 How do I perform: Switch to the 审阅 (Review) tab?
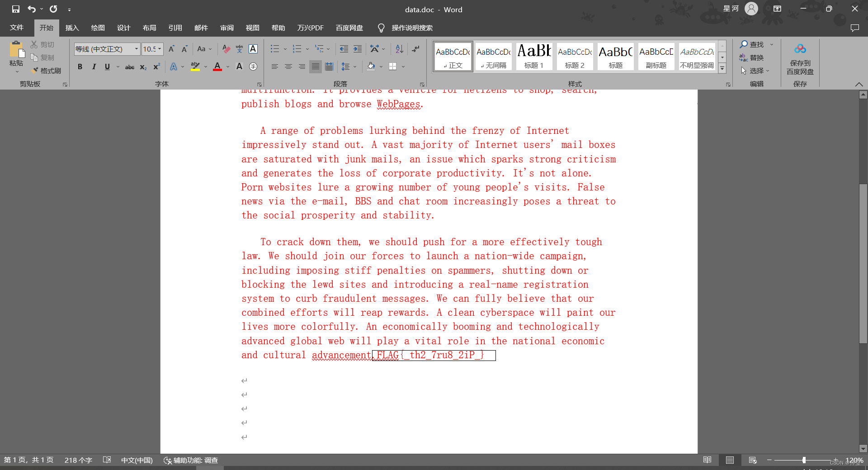(x=226, y=28)
